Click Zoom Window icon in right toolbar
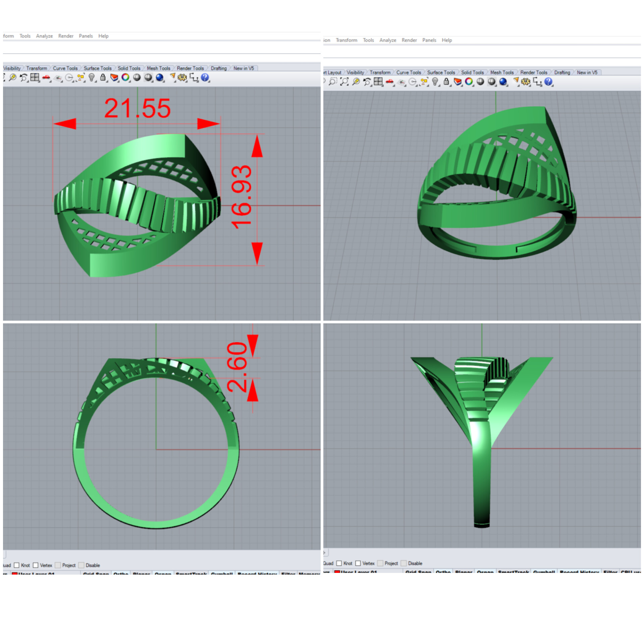 [x=333, y=82]
